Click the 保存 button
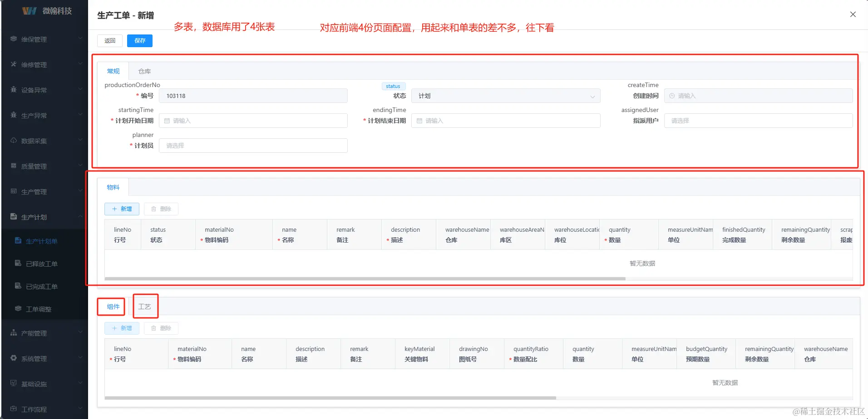This screenshot has width=868, height=419. pos(140,41)
